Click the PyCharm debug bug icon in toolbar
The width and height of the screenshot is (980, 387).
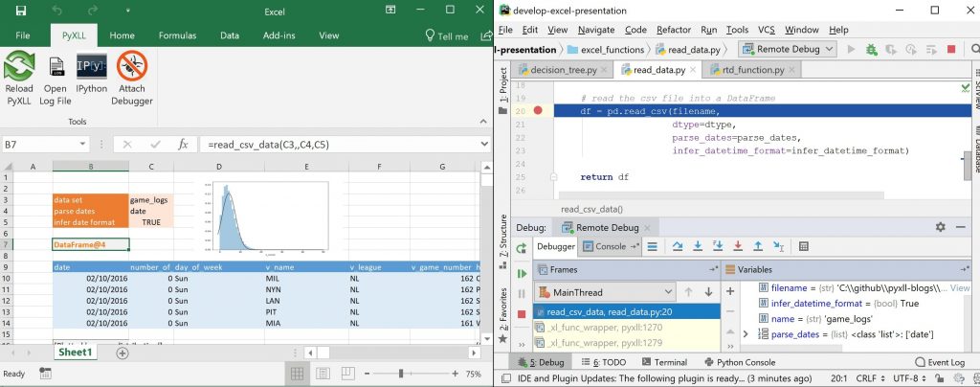871,49
